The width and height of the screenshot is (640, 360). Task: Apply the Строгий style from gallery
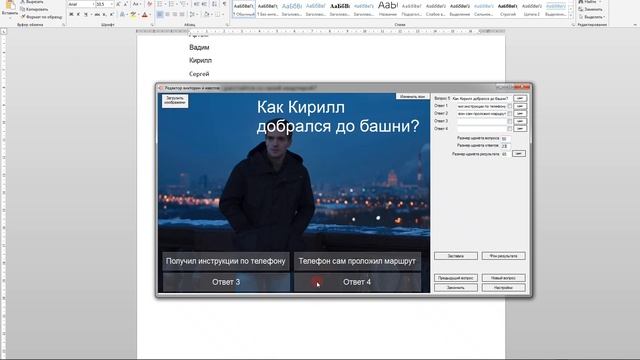pyautogui.click(x=508, y=9)
